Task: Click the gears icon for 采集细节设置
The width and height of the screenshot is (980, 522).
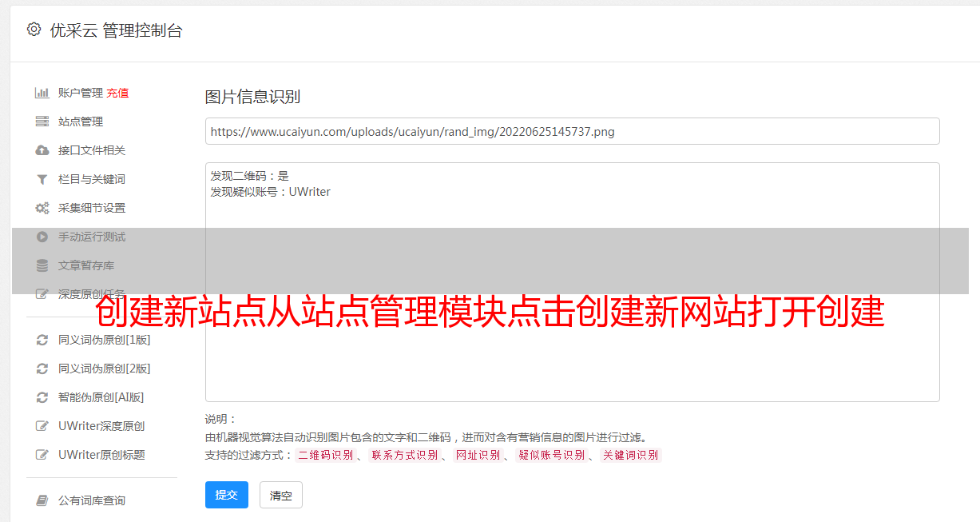Action: click(42, 208)
